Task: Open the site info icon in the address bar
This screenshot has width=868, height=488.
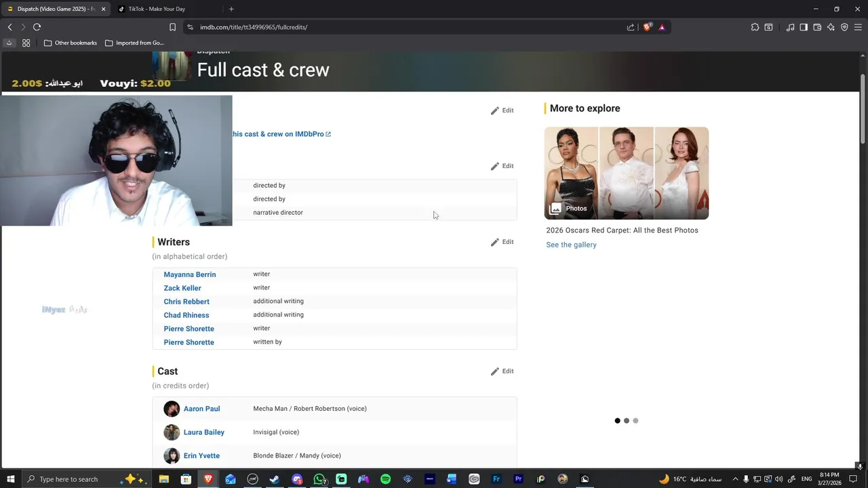Action: (190, 27)
